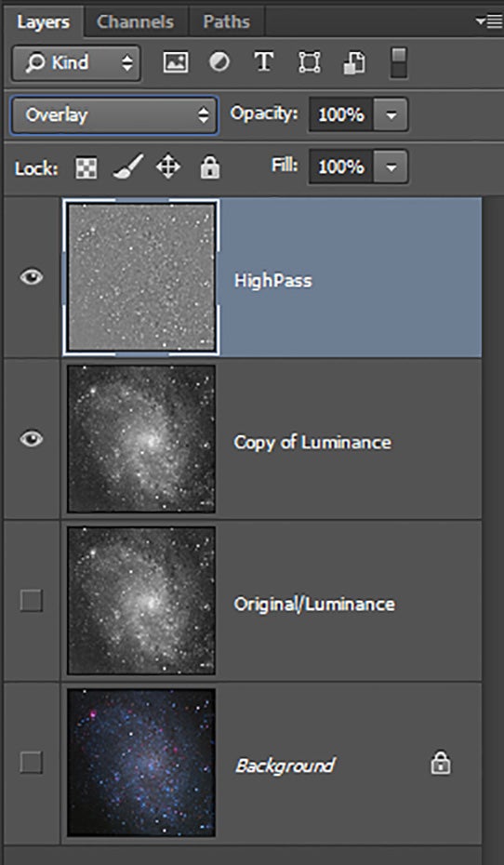This screenshot has width=504, height=865.
Task: Filter for adjustment layers icon
Action: pos(219,61)
